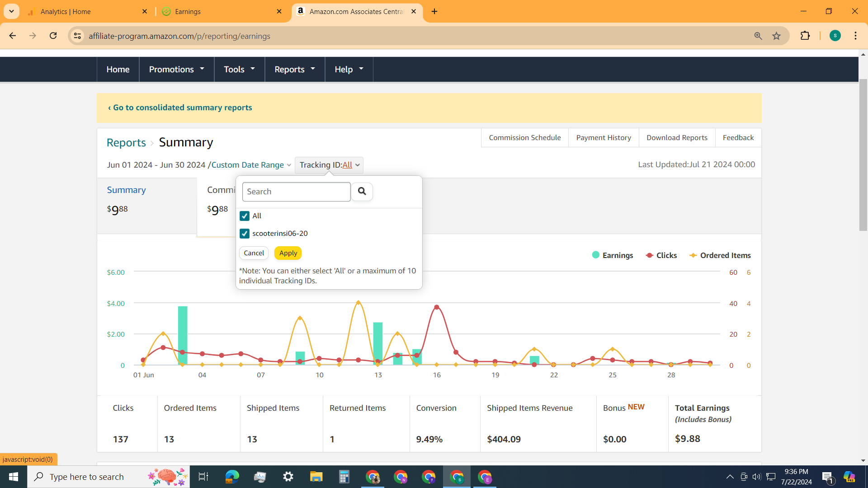Click the tall Earnings bar near Jun 03
868x488 pixels.
coord(183,335)
